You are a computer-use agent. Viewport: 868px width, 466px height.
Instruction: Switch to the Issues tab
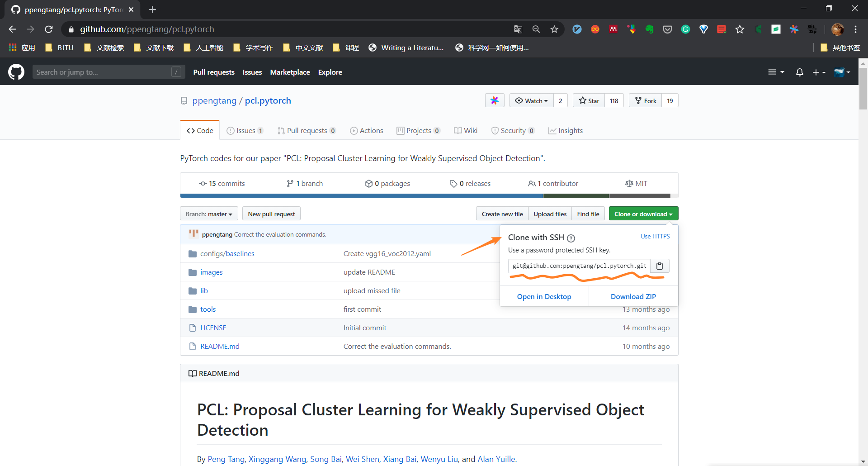tap(245, 131)
